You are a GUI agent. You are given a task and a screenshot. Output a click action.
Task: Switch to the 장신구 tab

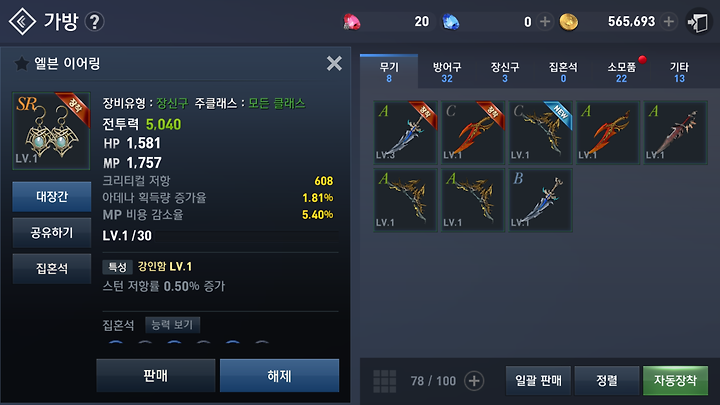(505, 72)
